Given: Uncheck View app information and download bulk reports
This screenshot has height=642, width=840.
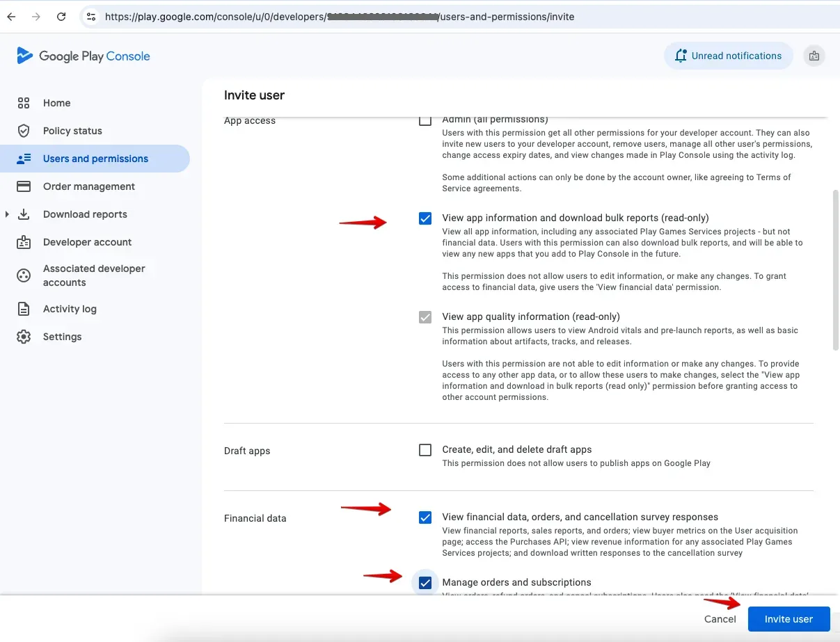Looking at the screenshot, I should [425, 218].
